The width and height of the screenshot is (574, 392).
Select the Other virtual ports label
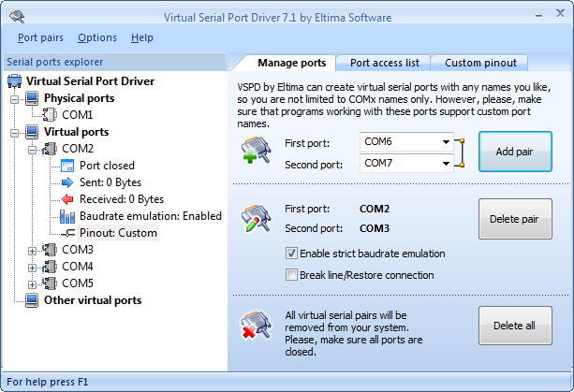click(93, 300)
